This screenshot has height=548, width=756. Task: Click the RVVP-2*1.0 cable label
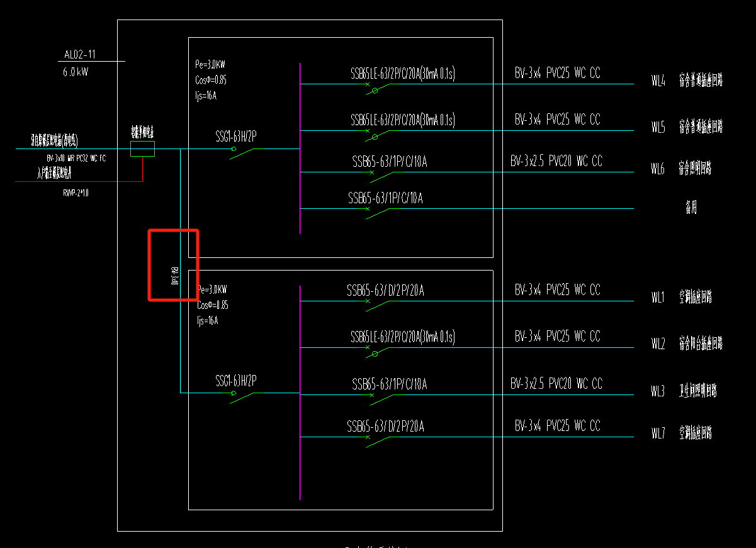(x=76, y=193)
